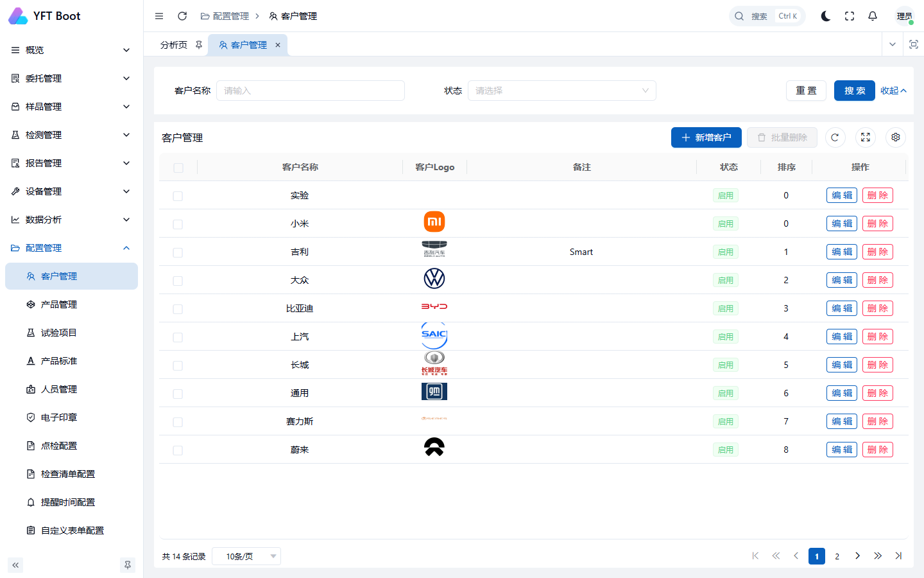
Task: Go to next page arrow
Action: click(857, 556)
